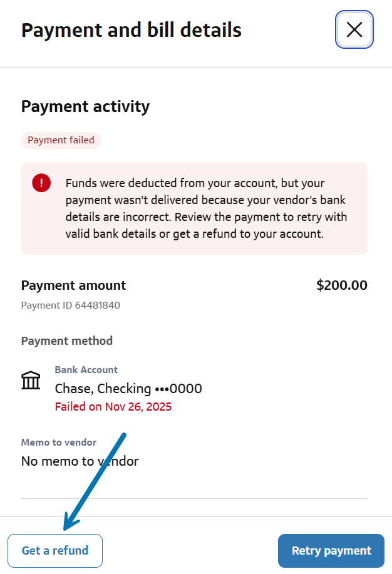Select the Chase, Checking account line
Image resolution: width=392 pixels, height=574 pixels.
click(128, 389)
